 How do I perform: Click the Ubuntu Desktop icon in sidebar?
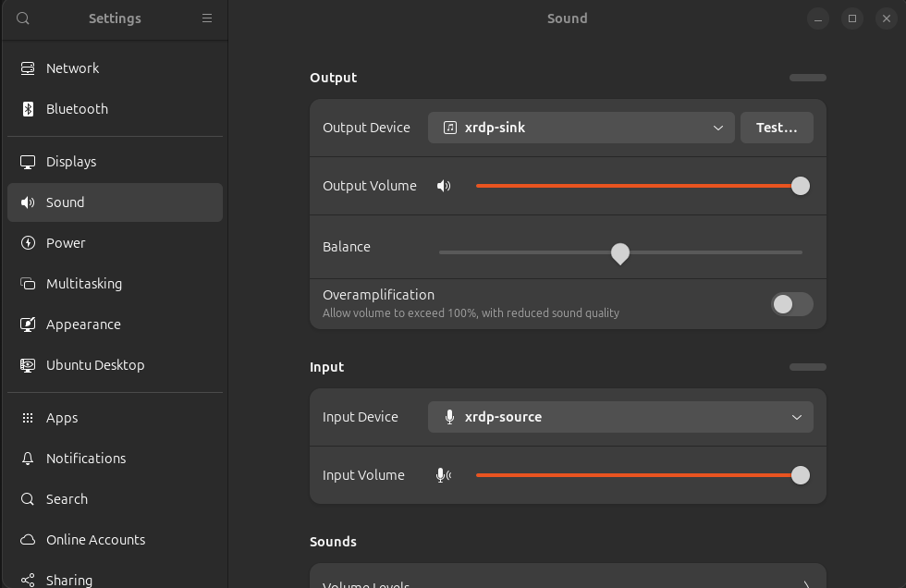[x=28, y=365]
